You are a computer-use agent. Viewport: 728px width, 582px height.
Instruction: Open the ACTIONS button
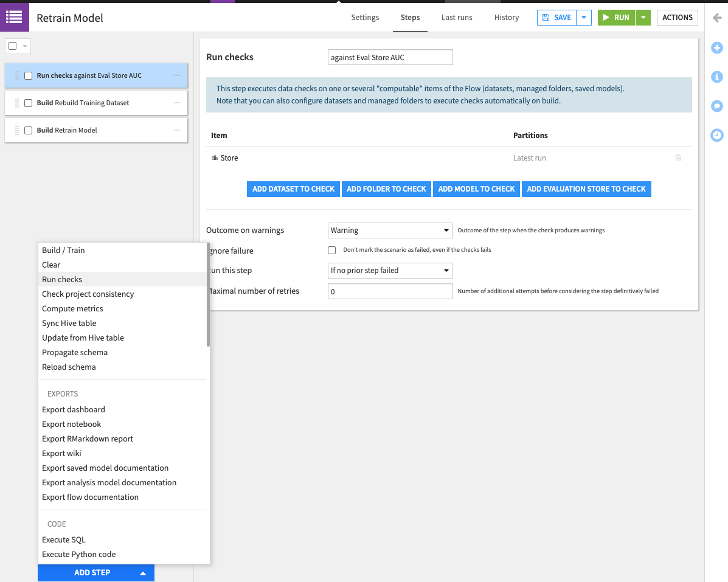pyautogui.click(x=677, y=18)
